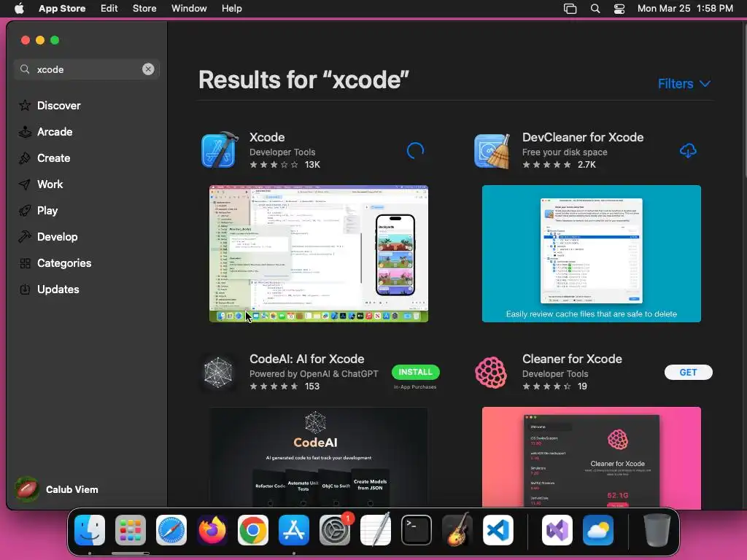Open the Updates page
The width and height of the screenshot is (747, 560).
[49, 289]
